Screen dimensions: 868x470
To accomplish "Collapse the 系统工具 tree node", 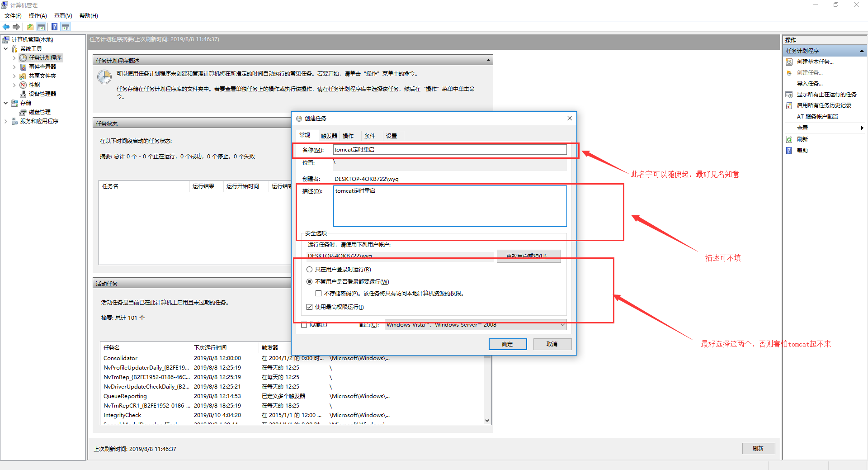I will click(5, 49).
